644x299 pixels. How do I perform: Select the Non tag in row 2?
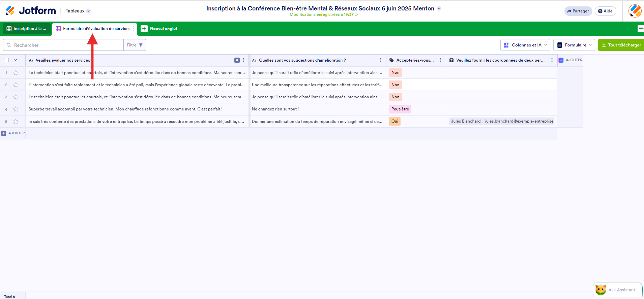point(396,85)
